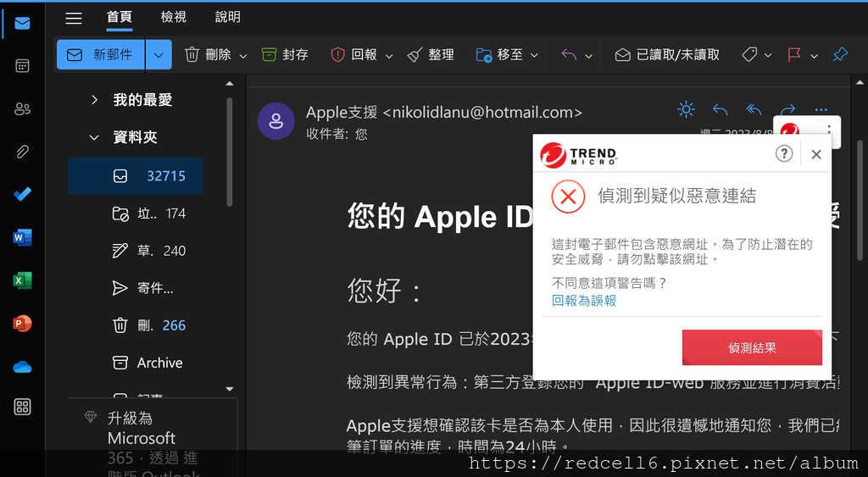
Task: Open the People contacts icon
Action: pos(22,109)
